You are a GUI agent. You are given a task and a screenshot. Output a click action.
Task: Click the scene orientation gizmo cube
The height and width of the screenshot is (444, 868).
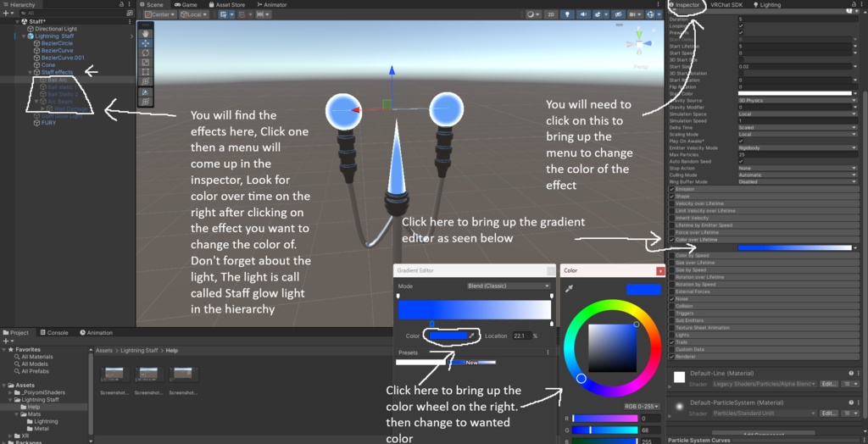pos(639,44)
